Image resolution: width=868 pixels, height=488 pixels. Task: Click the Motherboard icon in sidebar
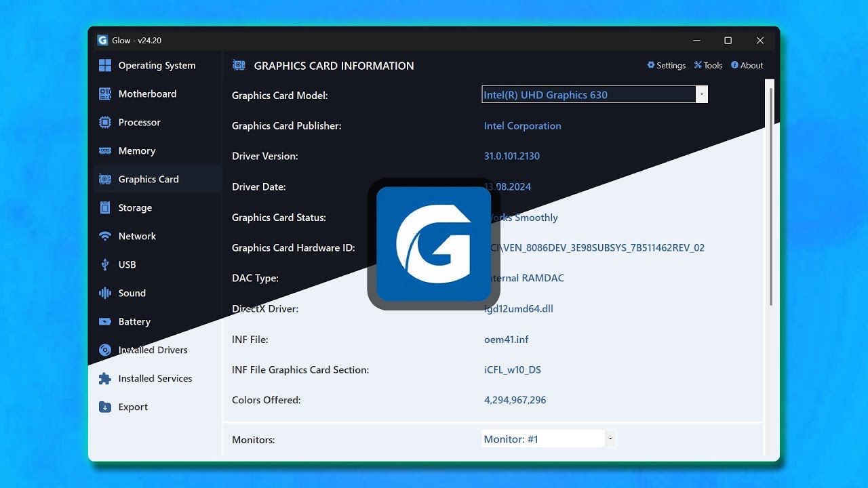[105, 94]
